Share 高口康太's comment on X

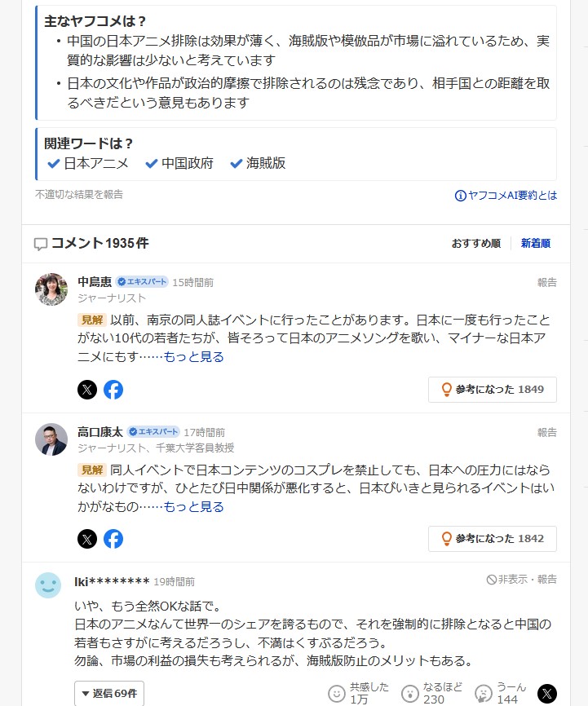click(87, 539)
